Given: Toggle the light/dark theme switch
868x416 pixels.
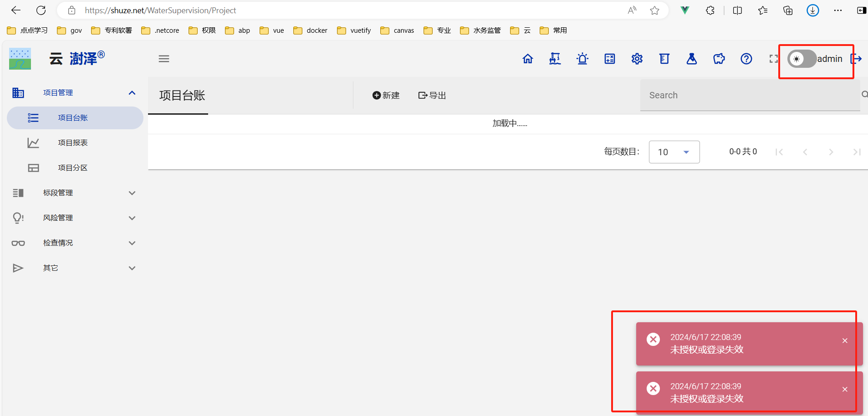Looking at the screenshot, I should pos(802,59).
